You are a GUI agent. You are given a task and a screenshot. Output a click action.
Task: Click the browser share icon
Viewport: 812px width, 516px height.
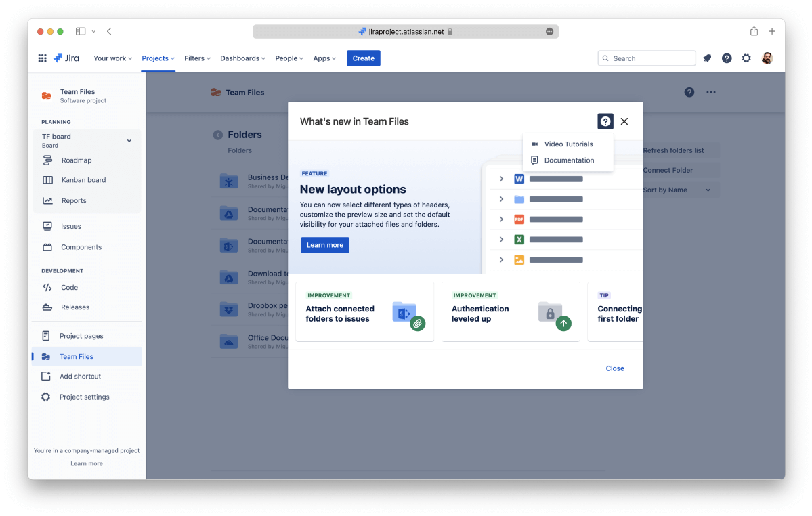click(754, 31)
